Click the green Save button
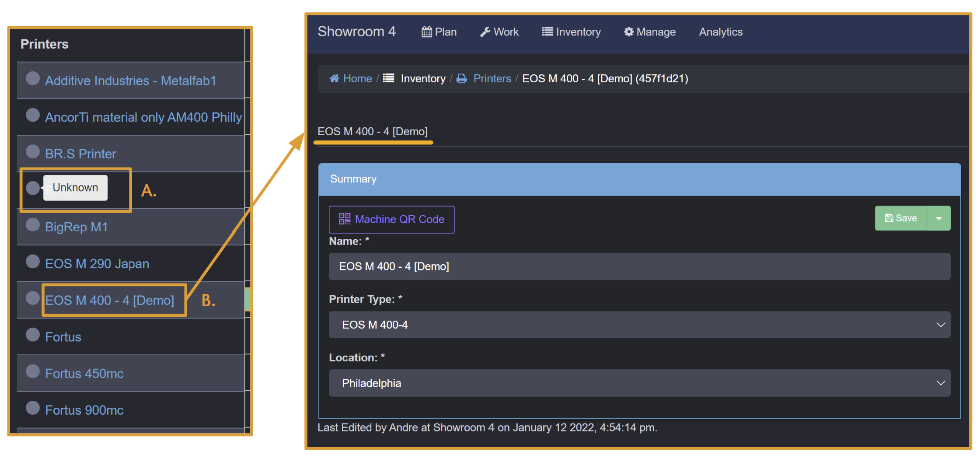Screen dimensions: 980x462 (x=901, y=218)
